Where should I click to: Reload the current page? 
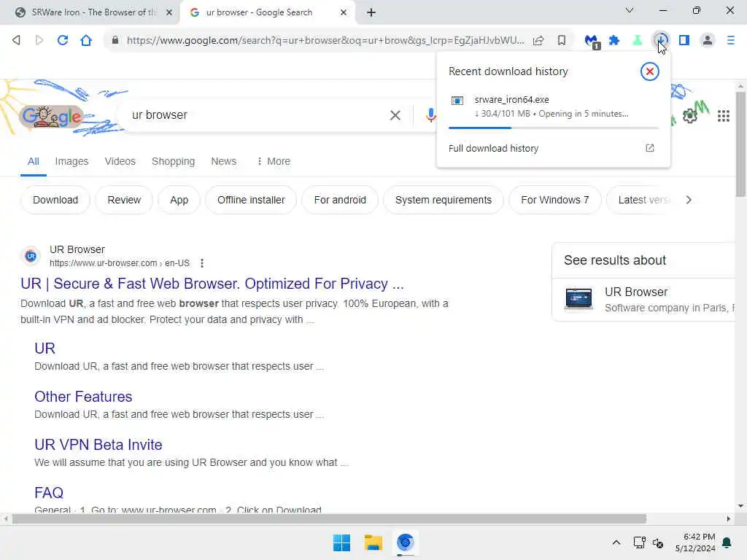click(x=63, y=40)
